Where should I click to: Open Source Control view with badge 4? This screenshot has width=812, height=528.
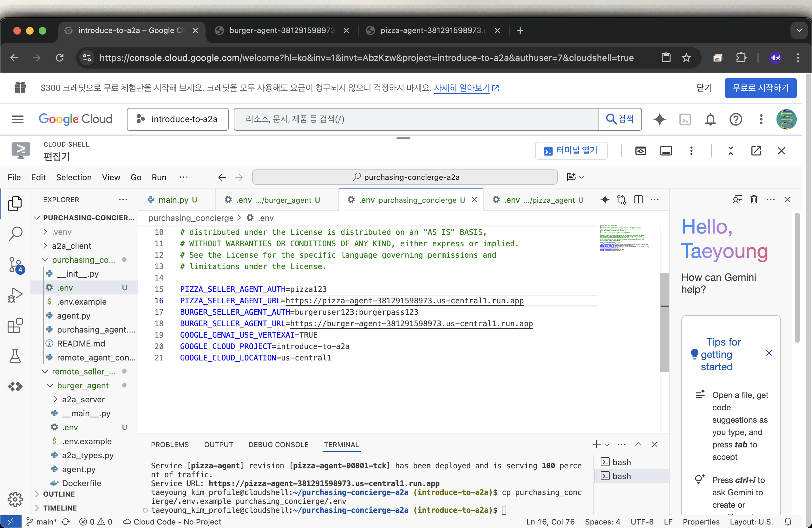[16, 265]
